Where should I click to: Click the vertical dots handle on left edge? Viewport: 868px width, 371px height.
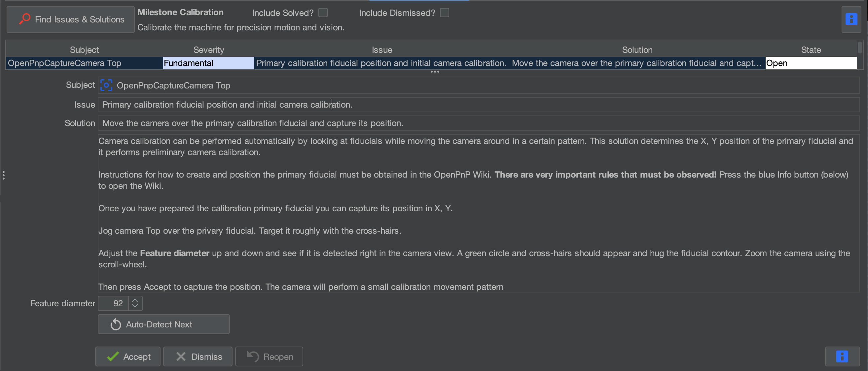coord(3,175)
